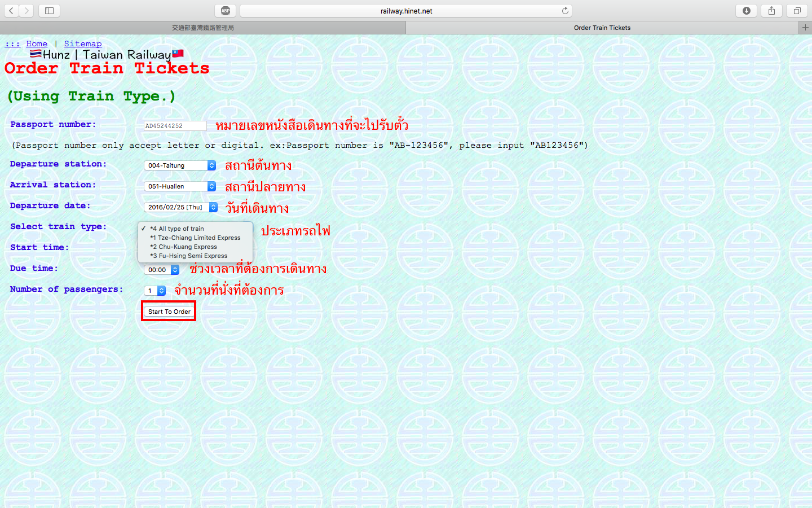Click the passport number input field
Screen dimensions: 812x508
175,125
